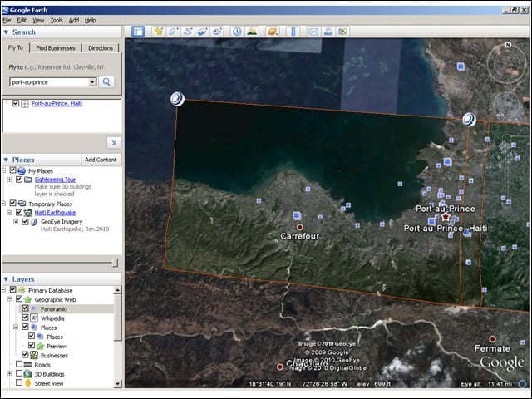The width and height of the screenshot is (532, 399).
Task: Open the Port-au-Prince, Haiti result link
Action: click(57, 103)
